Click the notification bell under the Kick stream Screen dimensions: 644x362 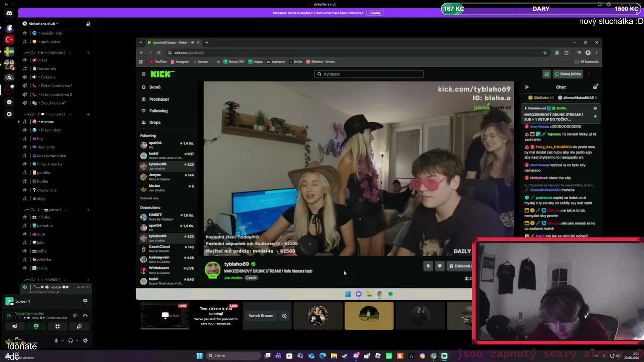tap(428, 266)
